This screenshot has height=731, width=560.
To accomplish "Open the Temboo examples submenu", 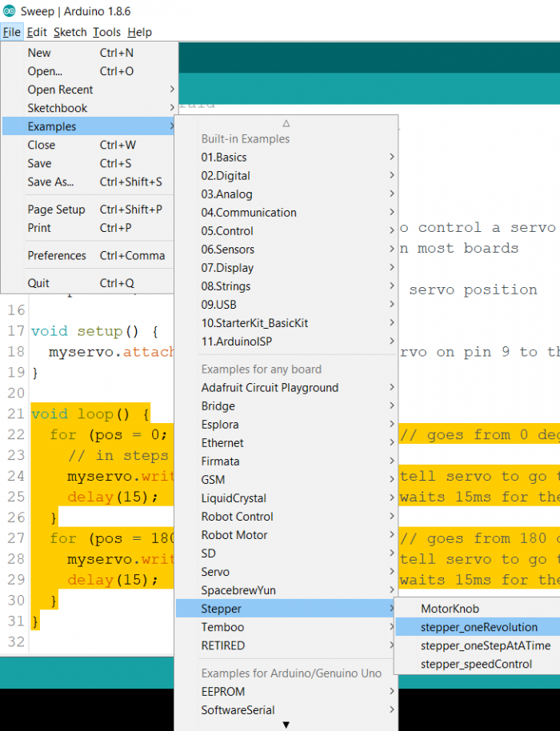I will (x=286, y=627).
